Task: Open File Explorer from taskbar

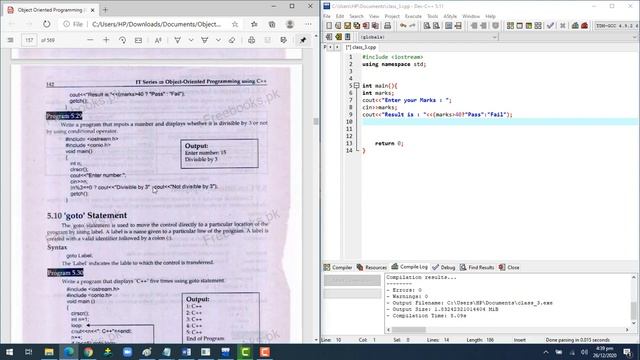Action: 49,351
